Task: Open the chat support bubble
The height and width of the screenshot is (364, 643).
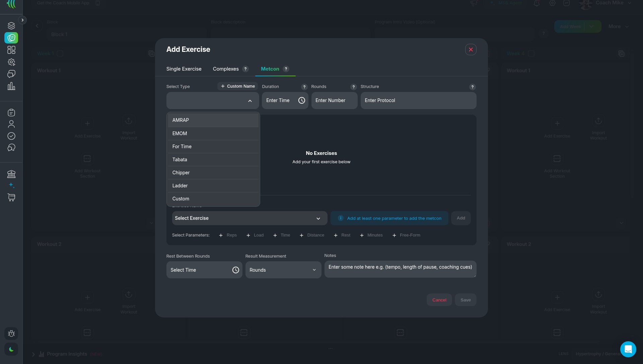Action: [x=628, y=349]
